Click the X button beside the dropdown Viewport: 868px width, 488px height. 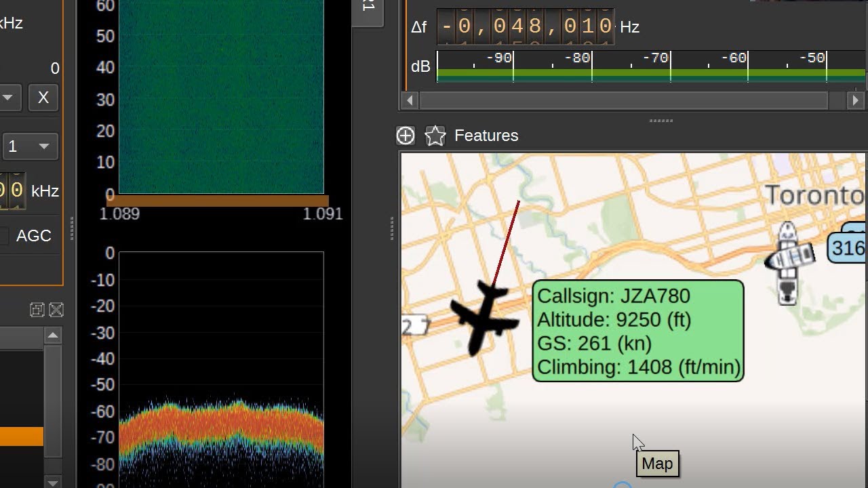click(x=43, y=98)
